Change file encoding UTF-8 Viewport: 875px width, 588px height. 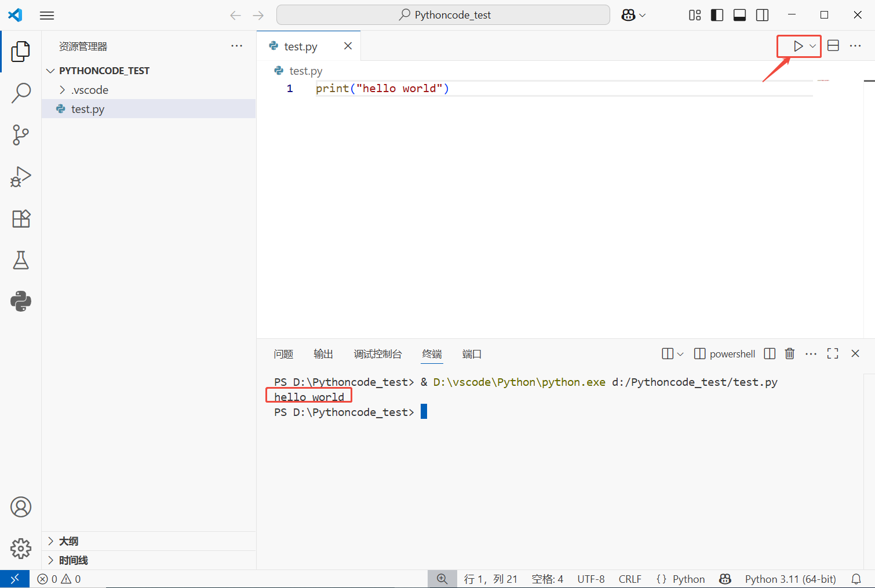[590, 579]
